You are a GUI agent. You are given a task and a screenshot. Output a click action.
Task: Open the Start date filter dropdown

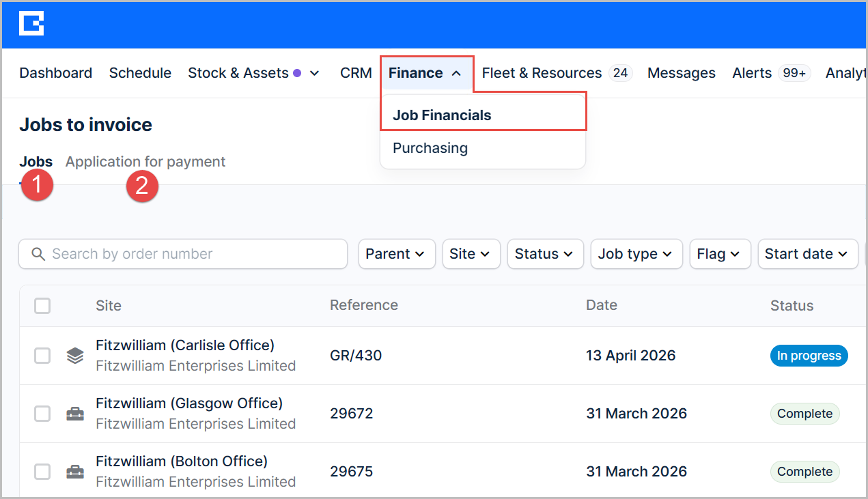click(808, 254)
